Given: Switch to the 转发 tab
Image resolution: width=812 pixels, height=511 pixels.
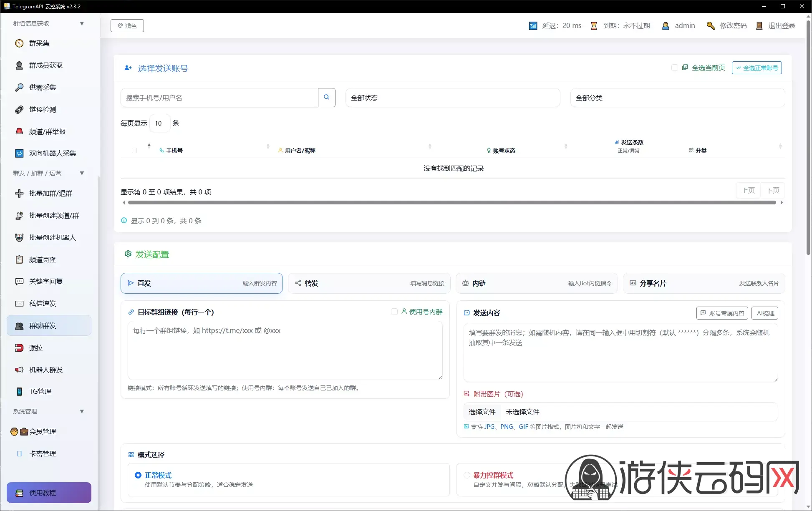Looking at the screenshot, I should [369, 283].
